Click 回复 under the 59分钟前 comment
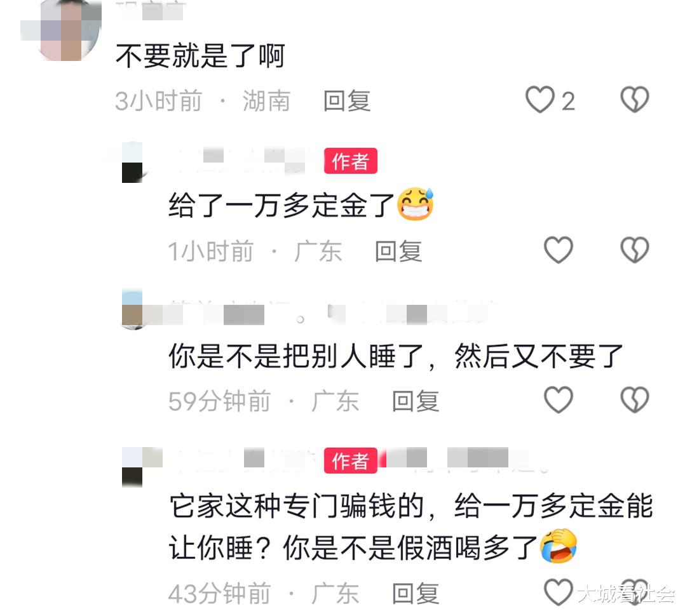Image resolution: width=685 pixels, height=616 pixels. (x=416, y=401)
